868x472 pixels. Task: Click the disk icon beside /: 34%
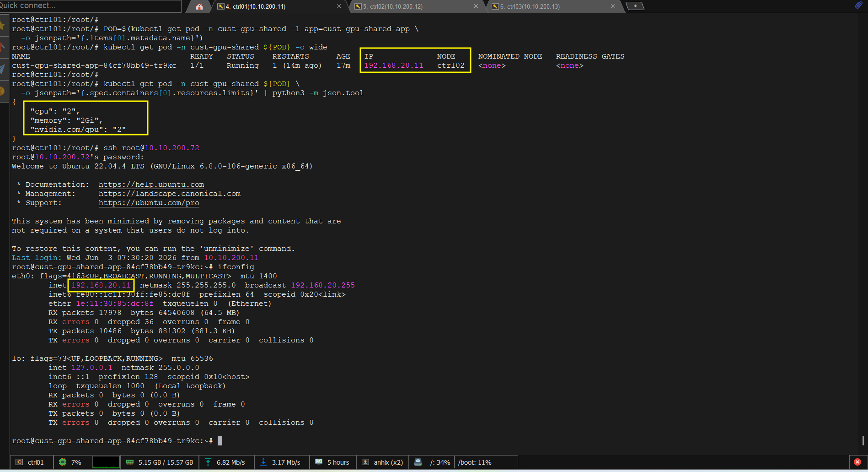pos(418,462)
